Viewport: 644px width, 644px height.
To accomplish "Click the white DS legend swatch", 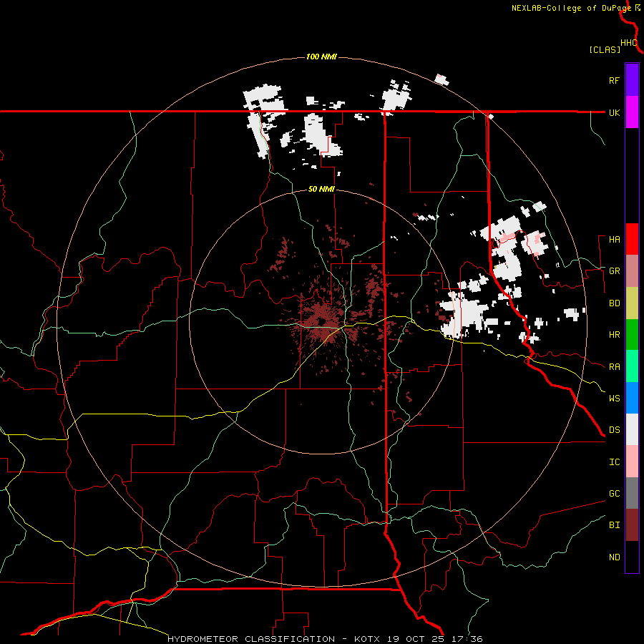I will click(x=632, y=429).
